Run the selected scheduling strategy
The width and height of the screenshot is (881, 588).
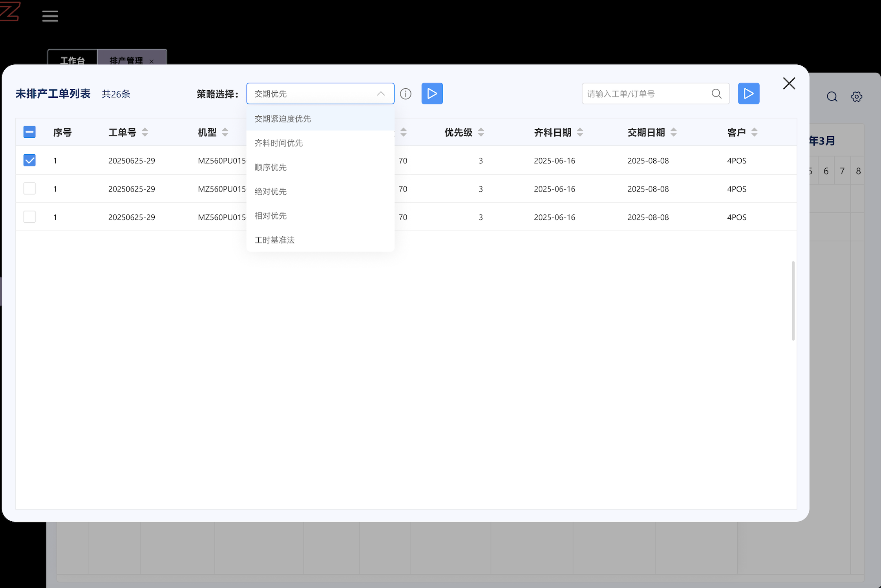[x=432, y=93]
